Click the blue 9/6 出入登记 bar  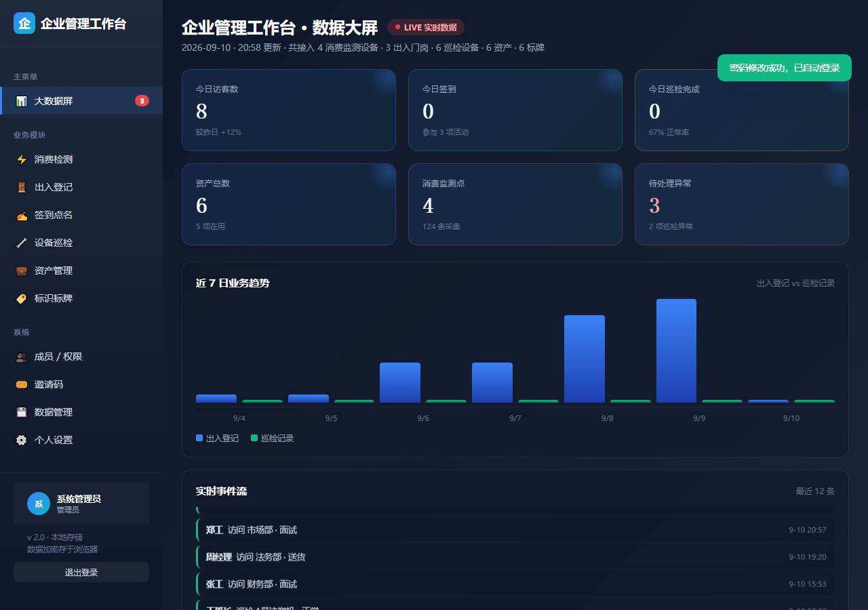click(x=400, y=382)
